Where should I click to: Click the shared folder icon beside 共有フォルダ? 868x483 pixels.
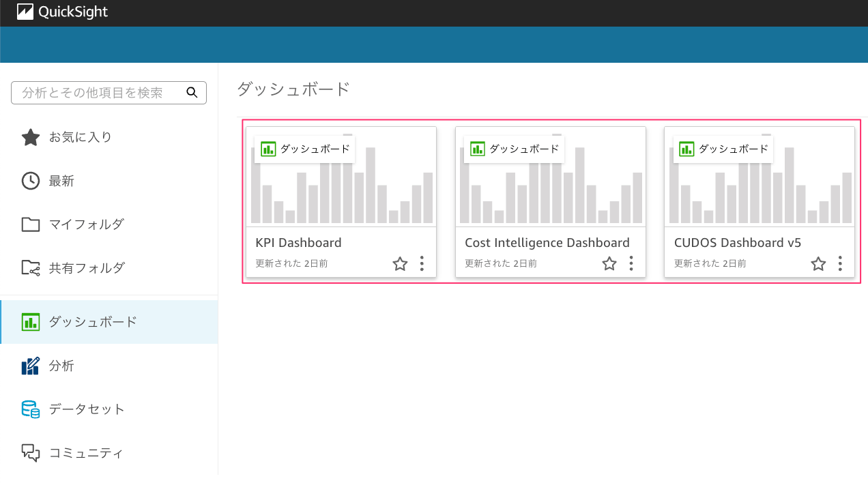pos(31,267)
